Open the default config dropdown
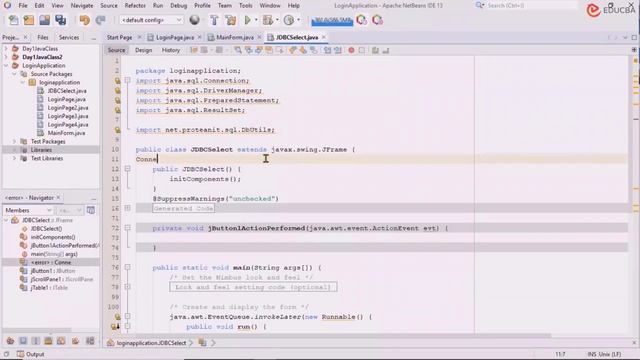 (151, 20)
